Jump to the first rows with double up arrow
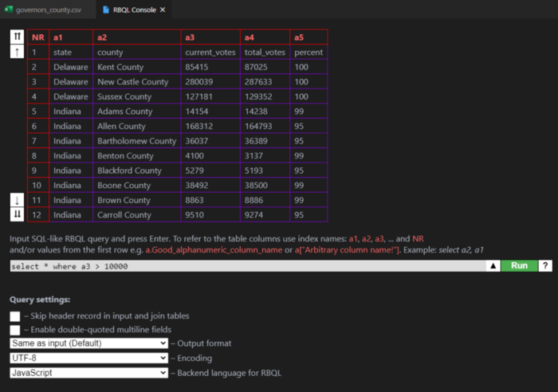The image size is (558, 392). [17, 37]
